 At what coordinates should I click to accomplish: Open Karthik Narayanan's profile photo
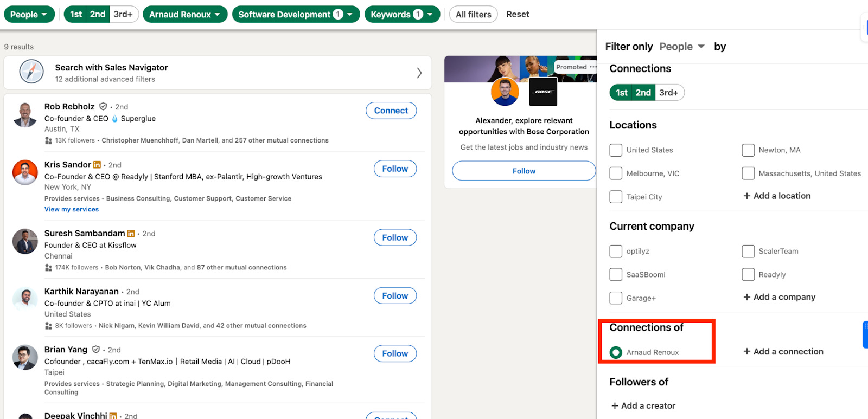click(x=25, y=300)
